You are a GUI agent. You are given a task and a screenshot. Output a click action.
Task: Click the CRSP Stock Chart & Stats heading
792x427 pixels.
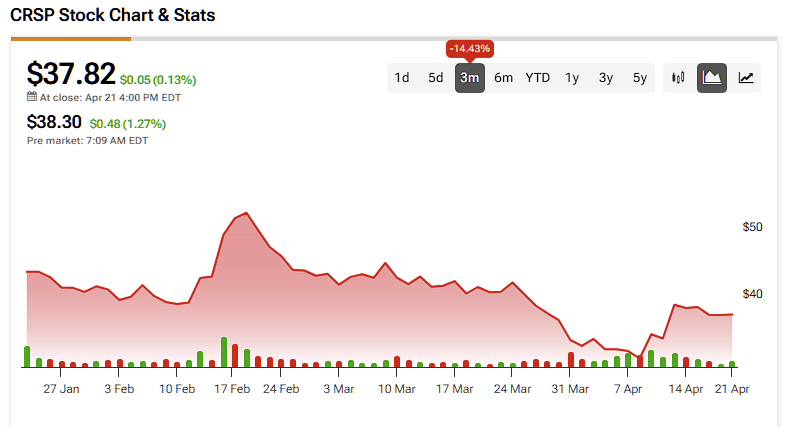(x=113, y=15)
